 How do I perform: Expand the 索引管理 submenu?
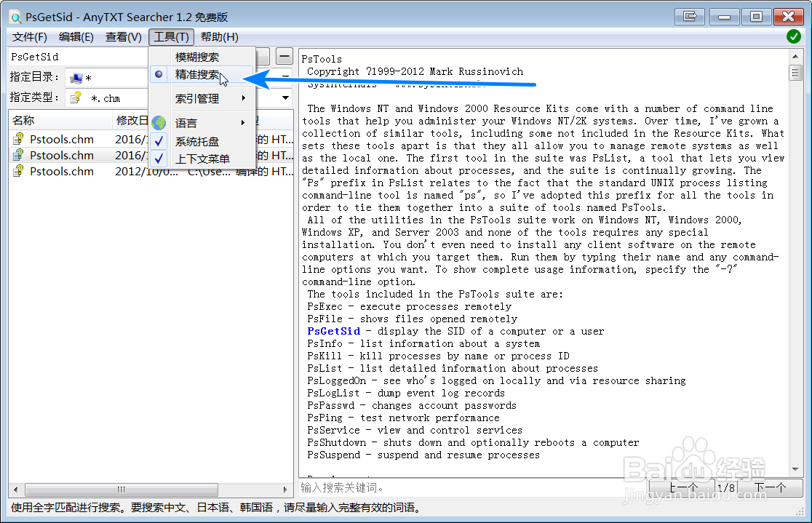tap(203, 98)
